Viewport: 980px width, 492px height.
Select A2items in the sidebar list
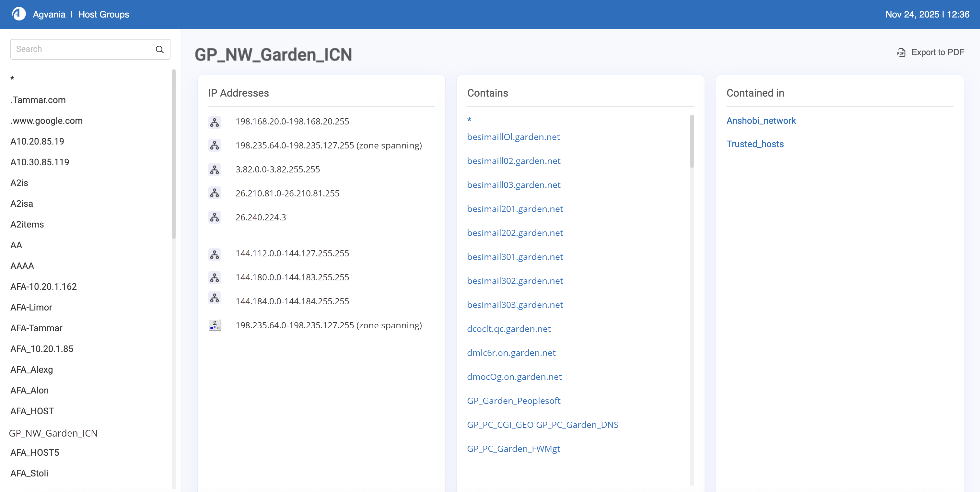click(27, 225)
